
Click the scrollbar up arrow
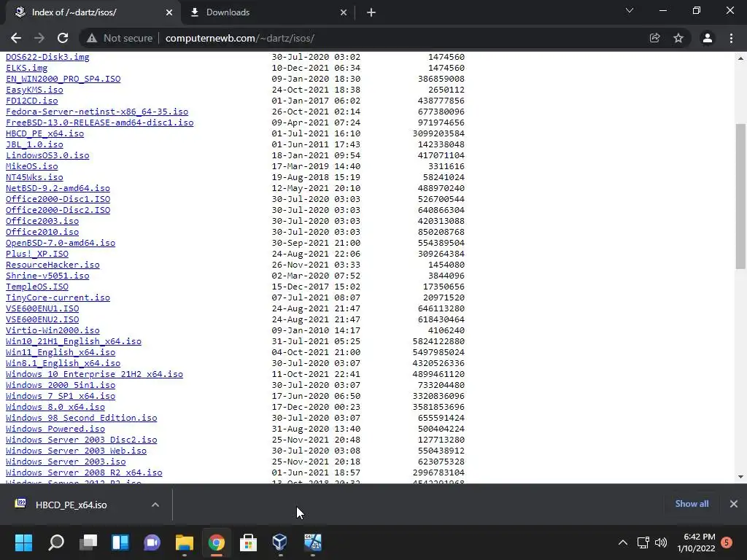740,58
